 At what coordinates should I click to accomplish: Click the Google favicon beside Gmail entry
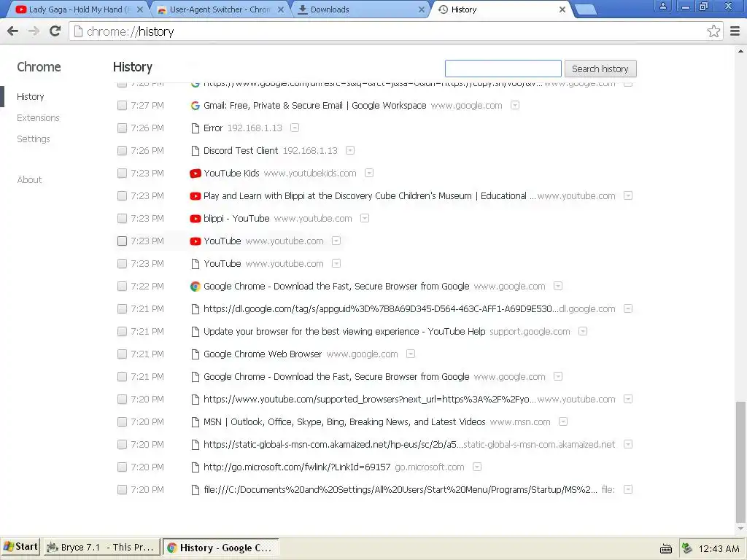click(x=195, y=106)
